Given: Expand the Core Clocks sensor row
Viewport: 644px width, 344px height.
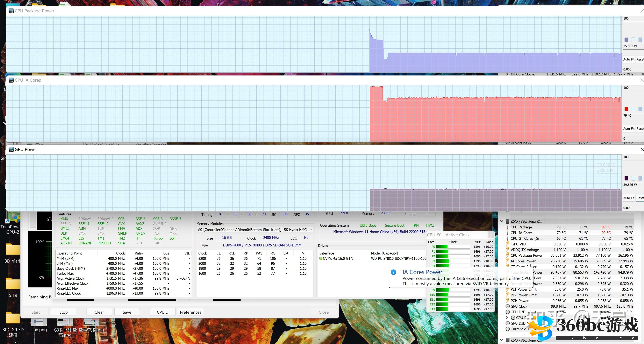Looking at the screenshot, I should coord(507,74).
